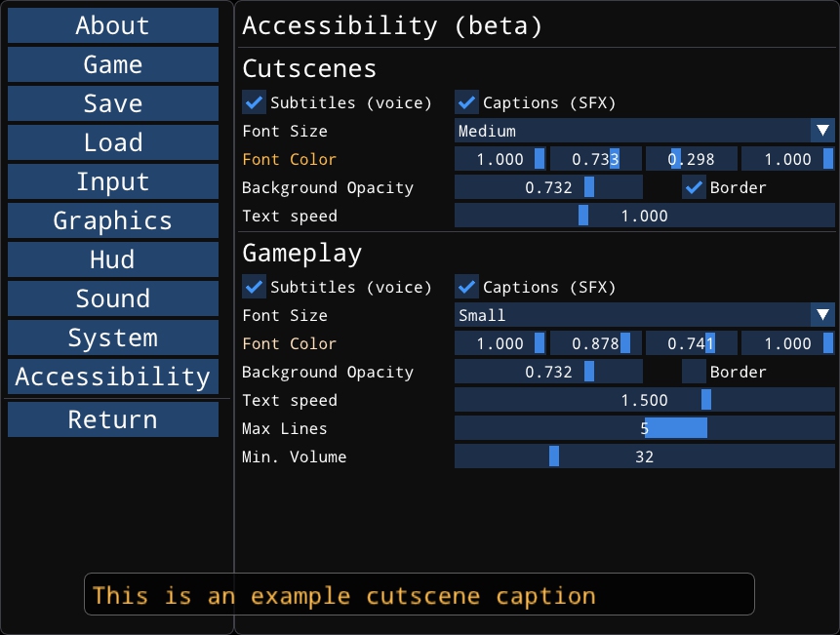
Task: Toggle Cutscenes Subtitles (voice) checkbox
Action: pyautogui.click(x=254, y=102)
